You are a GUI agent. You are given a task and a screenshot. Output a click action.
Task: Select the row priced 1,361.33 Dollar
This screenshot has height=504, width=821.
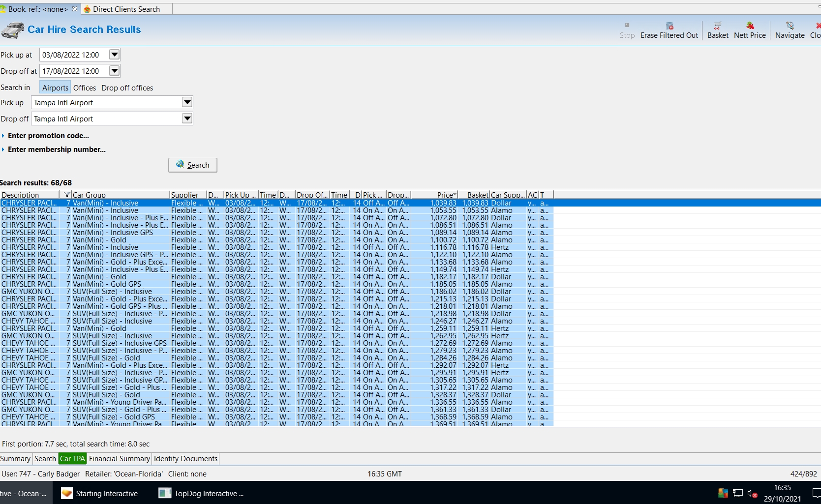click(276, 410)
